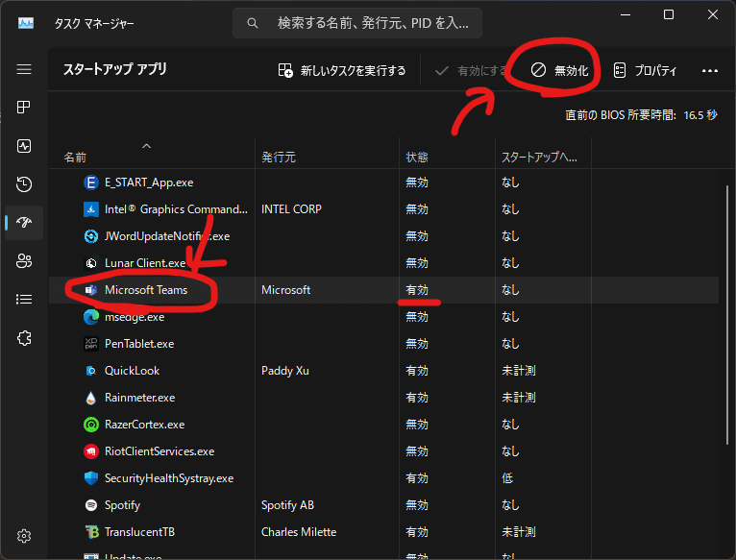Screen dimensions: 736x560
Task: Click the TranslucentTB icon
Action: (x=91, y=532)
